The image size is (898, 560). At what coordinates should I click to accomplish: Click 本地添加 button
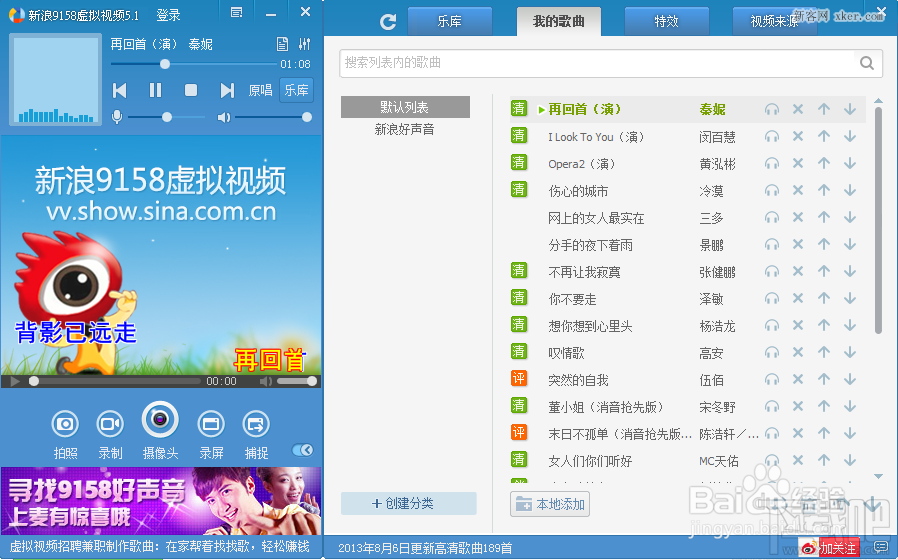coord(550,504)
